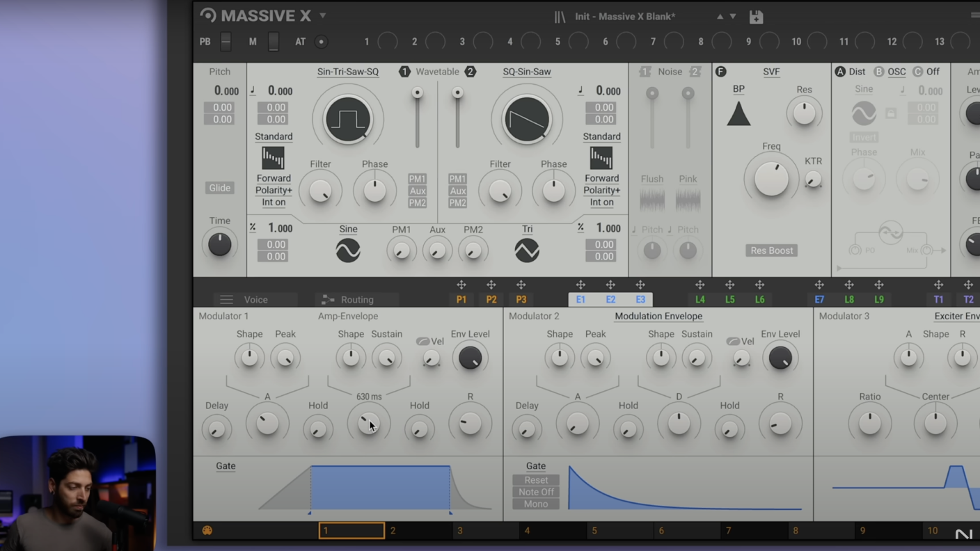Screen dimensions: 980x551
Task: Click the wavetable 2 level slider handle
Action: tap(457, 93)
